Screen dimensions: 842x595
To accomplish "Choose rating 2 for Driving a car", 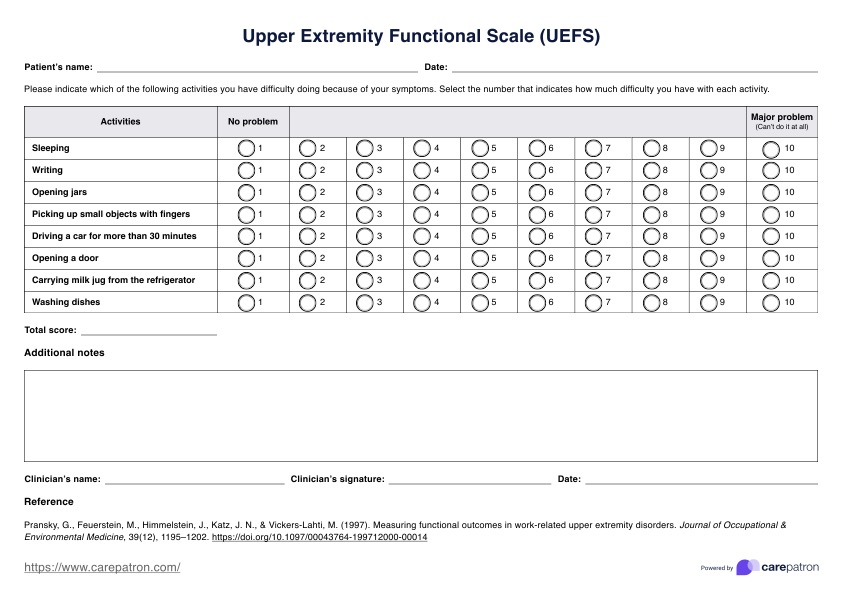I will coord(308,236).
